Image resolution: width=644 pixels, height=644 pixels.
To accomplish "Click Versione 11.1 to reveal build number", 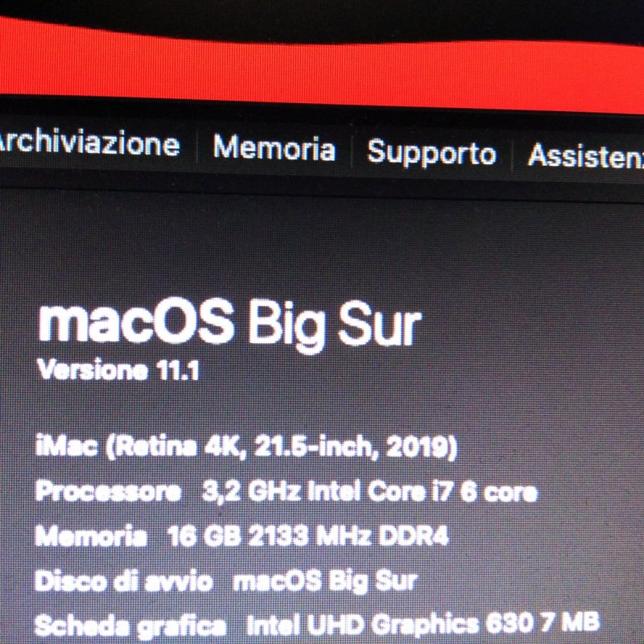I will 118,369.
